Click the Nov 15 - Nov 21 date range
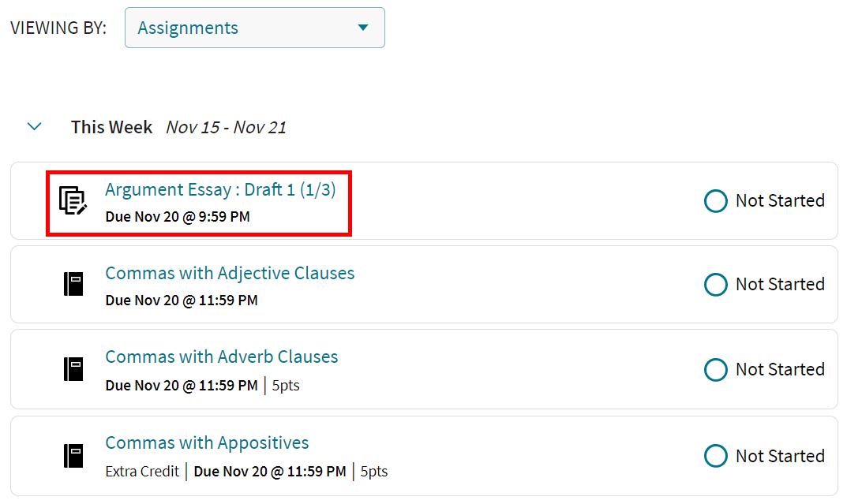Image resolution: width=847 pixels, height=504 pixels. click(x=226, y=127)
